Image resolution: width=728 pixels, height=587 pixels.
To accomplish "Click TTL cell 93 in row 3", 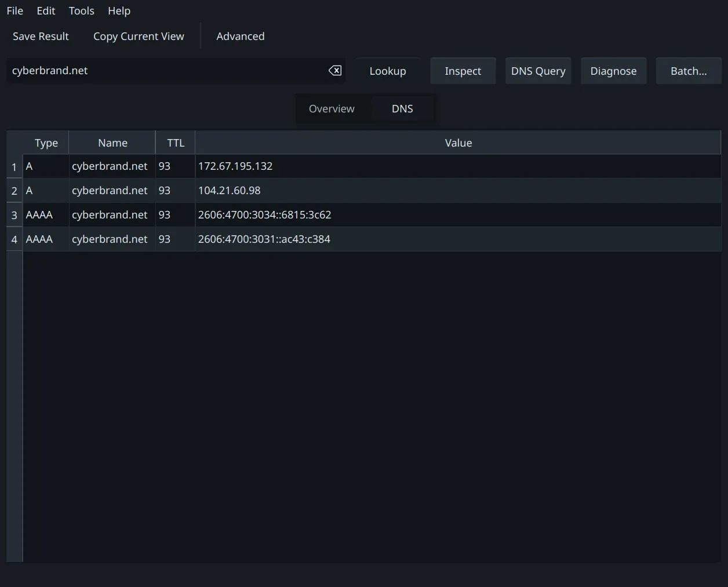I will (x=176, y=215).
